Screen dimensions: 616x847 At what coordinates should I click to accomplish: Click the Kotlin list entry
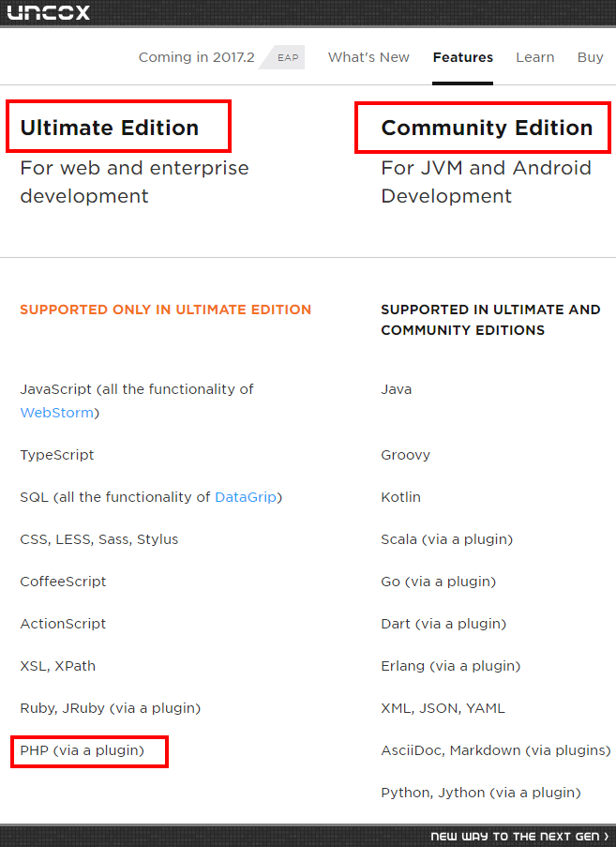click(400, 497)
